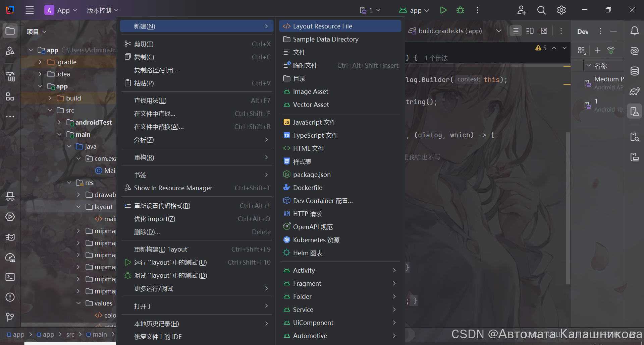
Task: Open the 版本控制 dropdown
Action: point(103,10)
